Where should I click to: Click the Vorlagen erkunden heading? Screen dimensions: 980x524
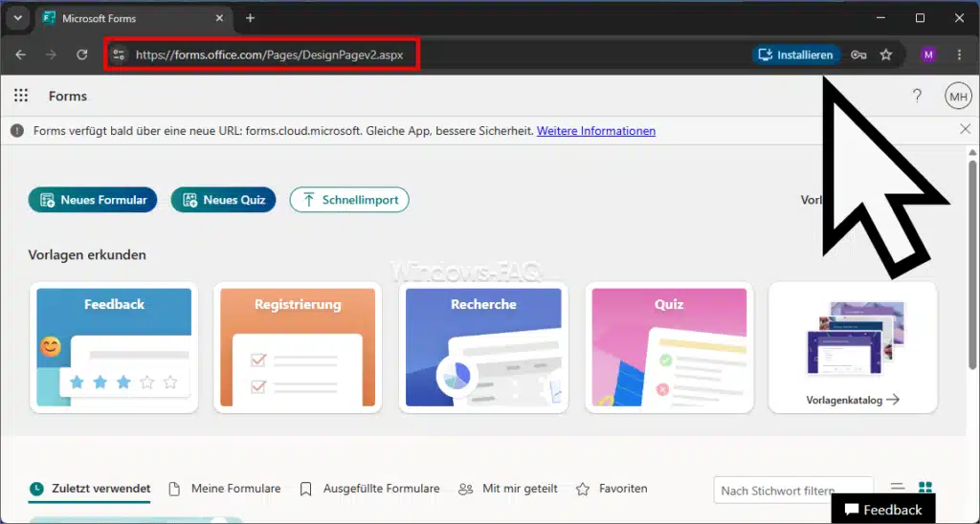pyautogui.click(x=87, y=254)
